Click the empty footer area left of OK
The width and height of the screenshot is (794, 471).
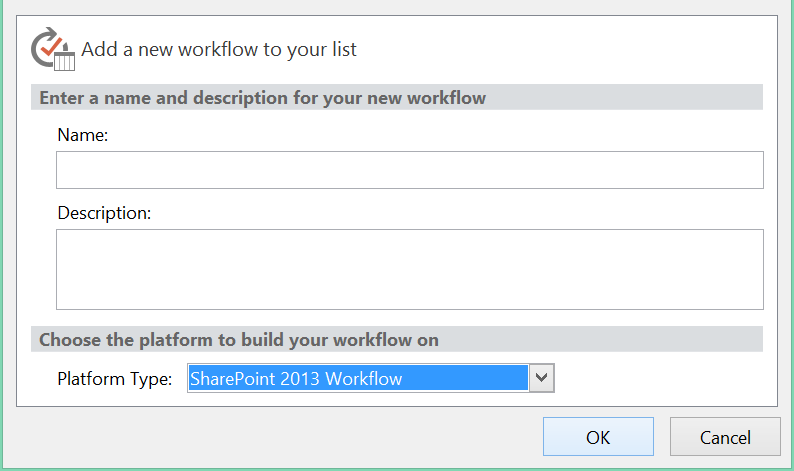click(280, 437)
